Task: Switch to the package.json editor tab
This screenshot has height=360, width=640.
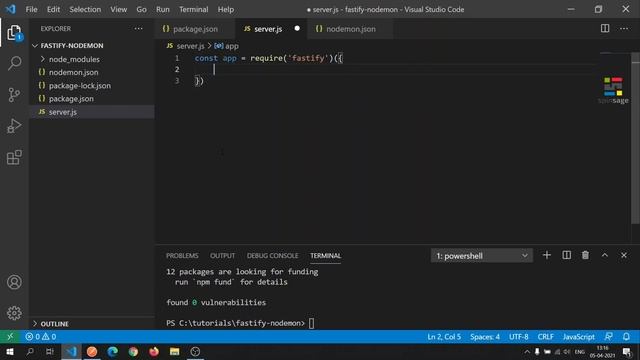Action: (195, 29)
